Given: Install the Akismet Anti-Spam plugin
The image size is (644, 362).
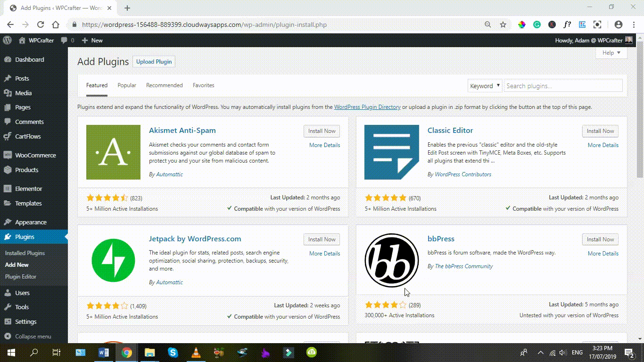Looking at the screenshot, I should pyautogui.click(x=322, y=131).
